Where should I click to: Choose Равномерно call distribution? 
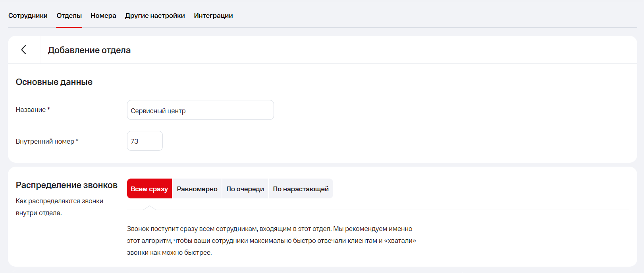197,189
